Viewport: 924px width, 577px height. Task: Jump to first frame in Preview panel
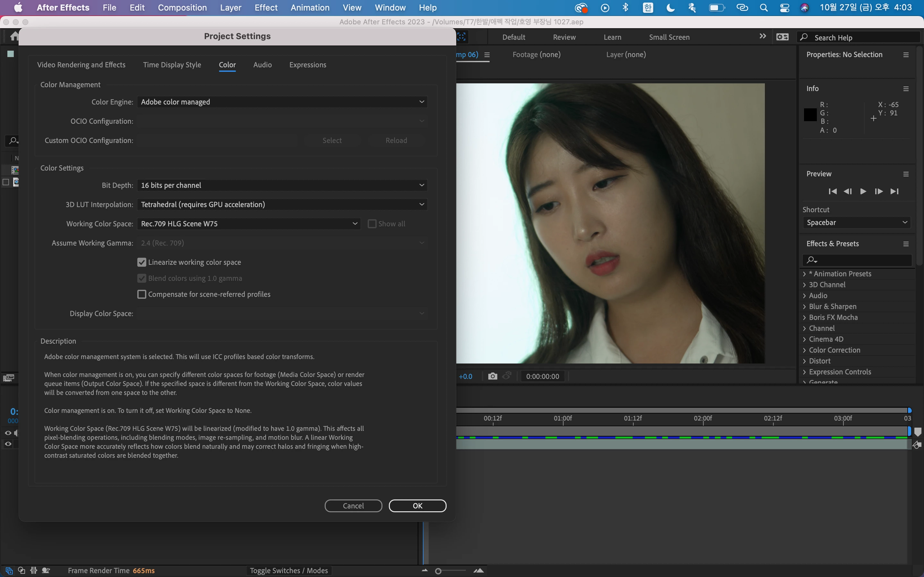832,192
